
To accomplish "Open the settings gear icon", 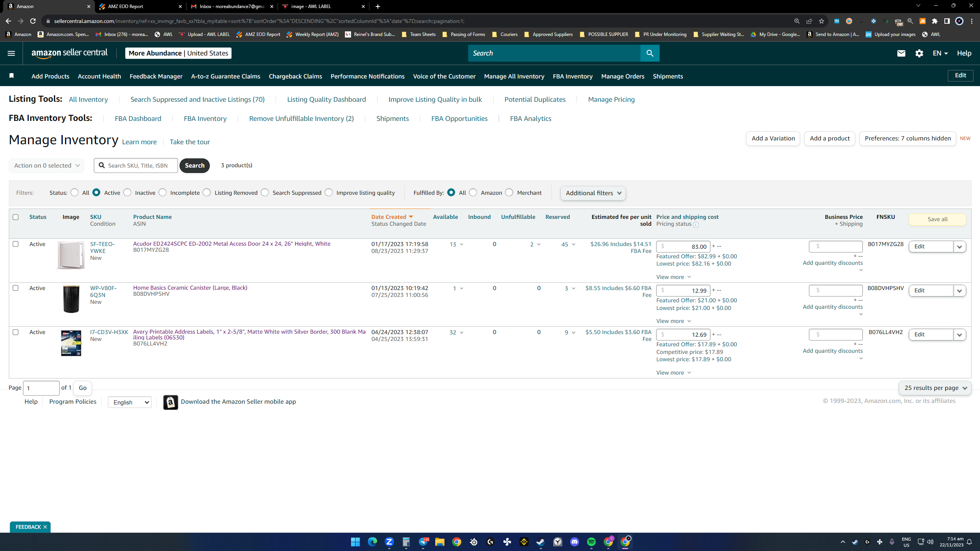I will [919, 53].
